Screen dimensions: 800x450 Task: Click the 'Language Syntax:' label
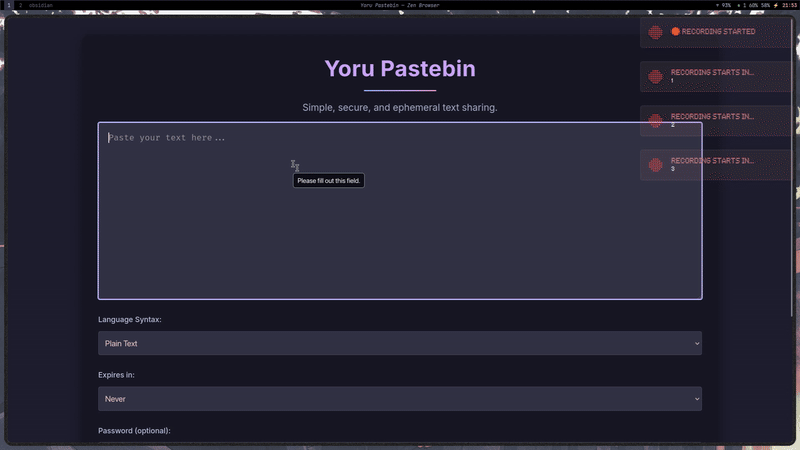click(130, 319)
